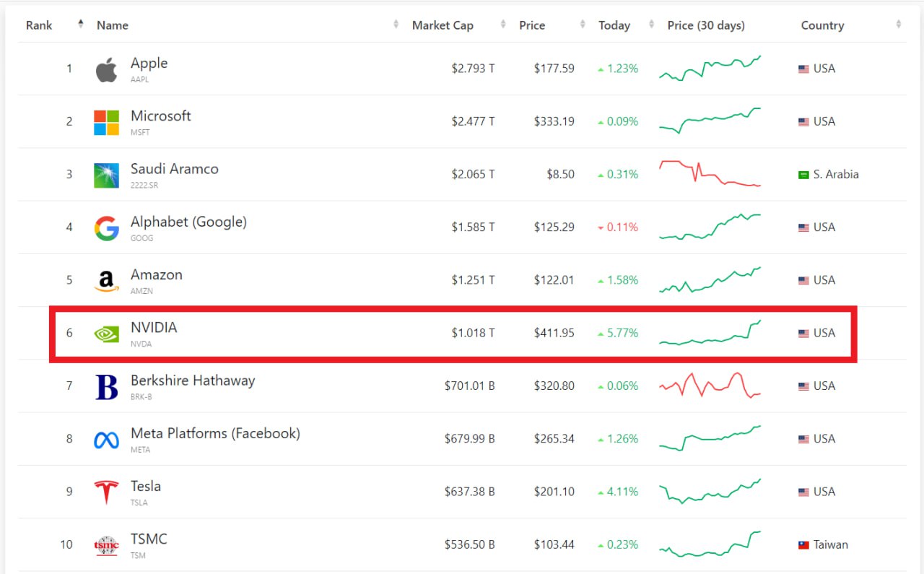This screenshot has height=574, width=924.
Task: Click the Apple company logo
Action: click(106, 70)
